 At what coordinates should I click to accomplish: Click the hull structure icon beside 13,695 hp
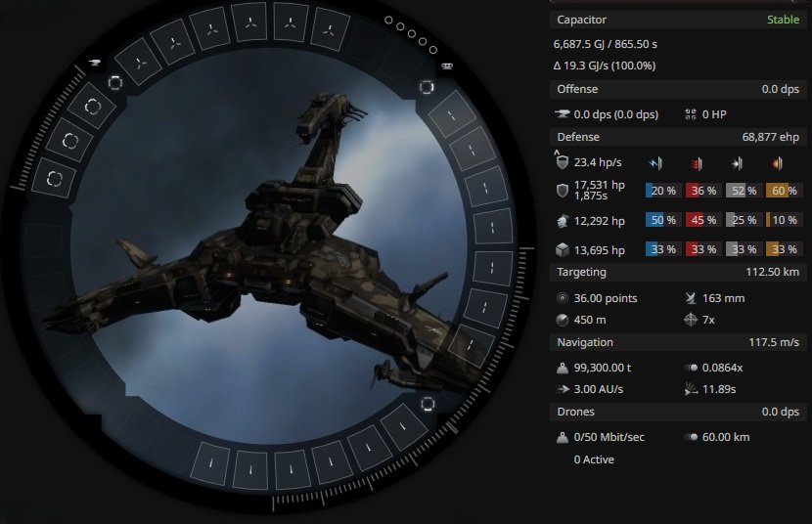pos(562,250)
